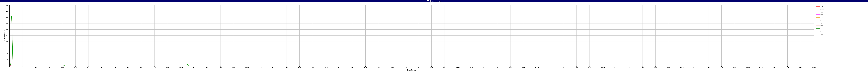Click the small green bump near time 1350
Viewport: 868px width, 73px height.
pyautogui.click(x=188, y=65)
